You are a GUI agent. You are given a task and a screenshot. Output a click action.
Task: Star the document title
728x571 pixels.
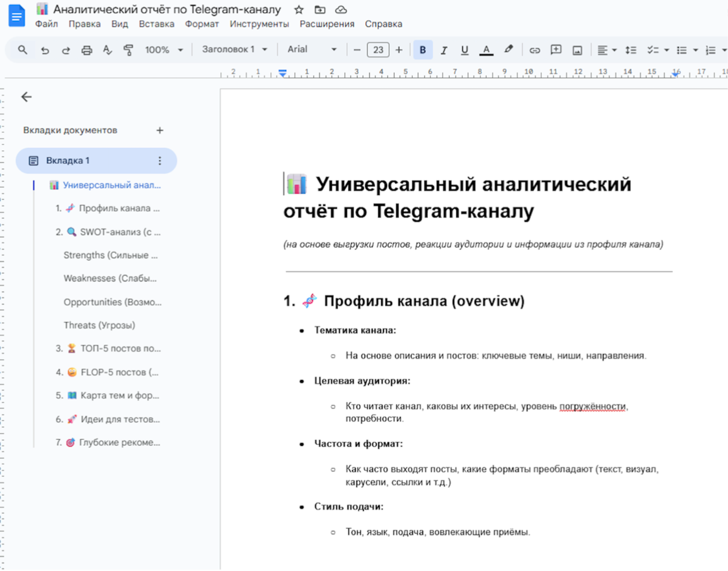[x=298, y=10]
